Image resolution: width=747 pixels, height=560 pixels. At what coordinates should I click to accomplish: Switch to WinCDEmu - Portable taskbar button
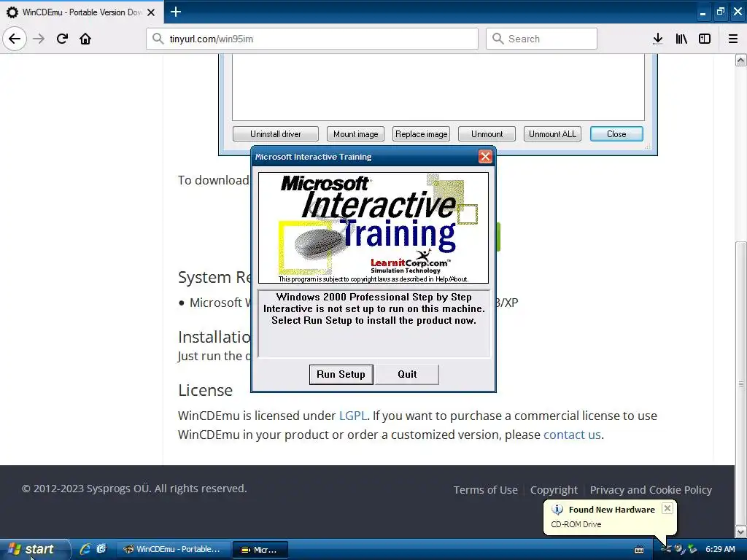pos(172,549)
